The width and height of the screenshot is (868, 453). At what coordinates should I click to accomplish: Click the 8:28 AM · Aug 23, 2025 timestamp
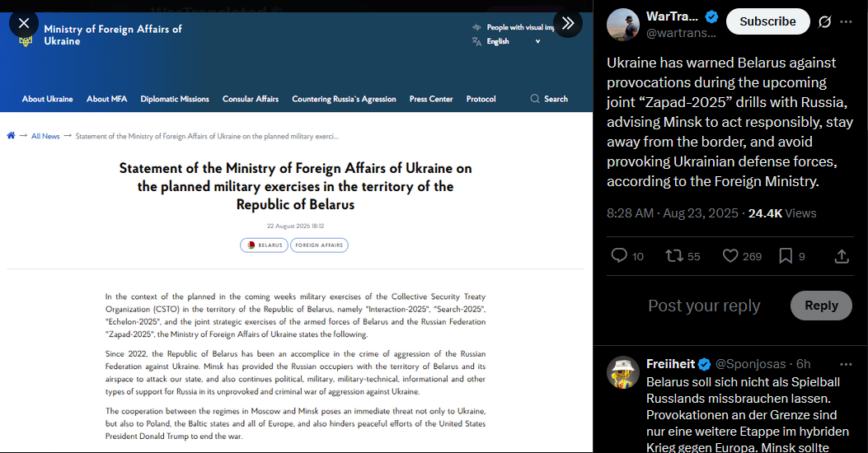point(672,213)
